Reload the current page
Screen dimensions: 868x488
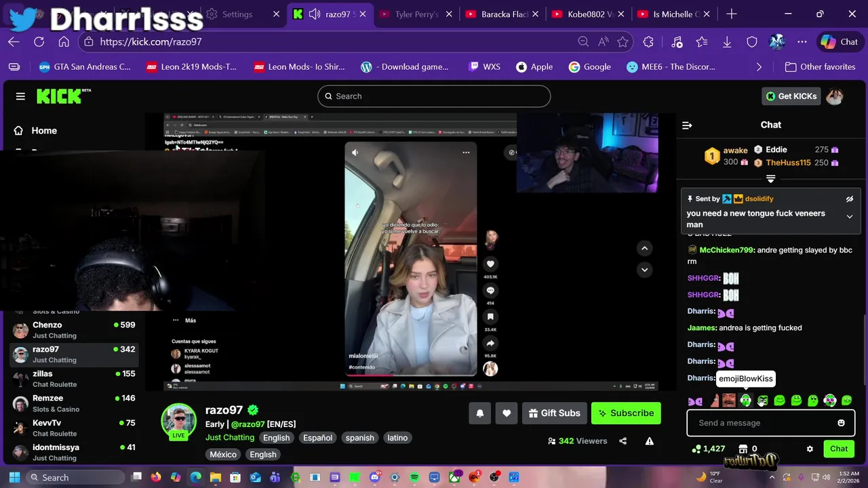[39, 42]
